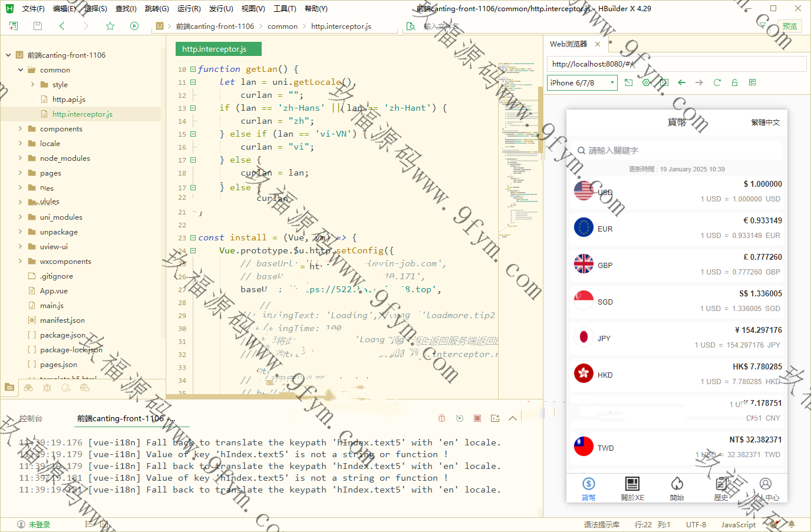Toggle fold marker at line 23
Image resolution: width=811 pixels, height=532 pixels.
point(193,238)
